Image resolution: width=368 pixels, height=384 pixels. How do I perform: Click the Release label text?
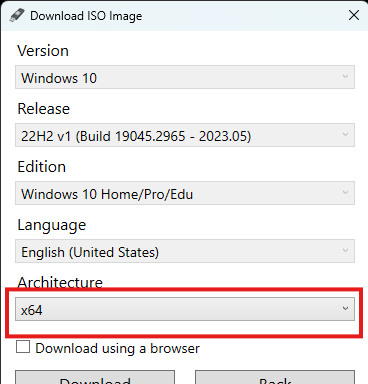[44, 109]
